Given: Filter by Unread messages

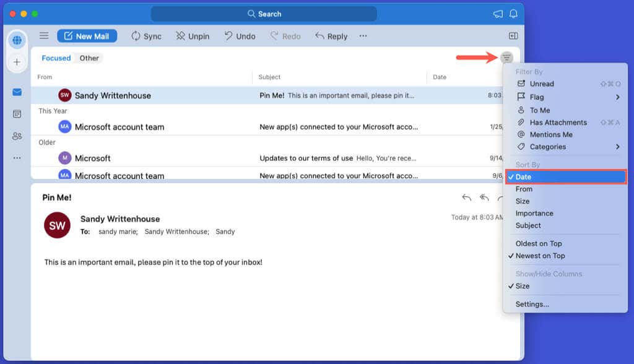Looking at the screenshot, I should point(542,84).
